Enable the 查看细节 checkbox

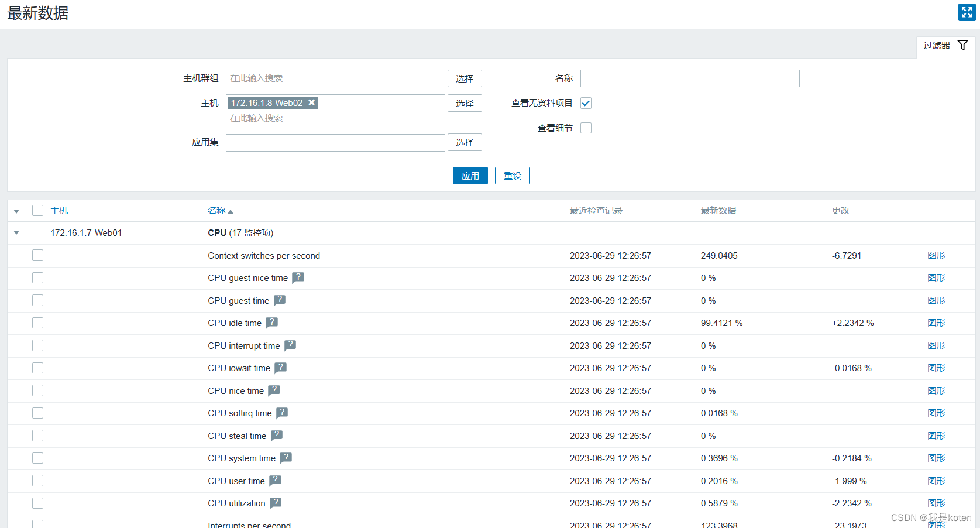coord(586,128)
